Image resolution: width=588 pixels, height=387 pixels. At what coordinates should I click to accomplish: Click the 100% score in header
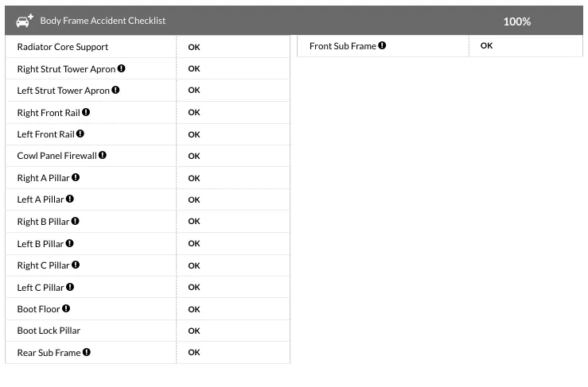516,21
